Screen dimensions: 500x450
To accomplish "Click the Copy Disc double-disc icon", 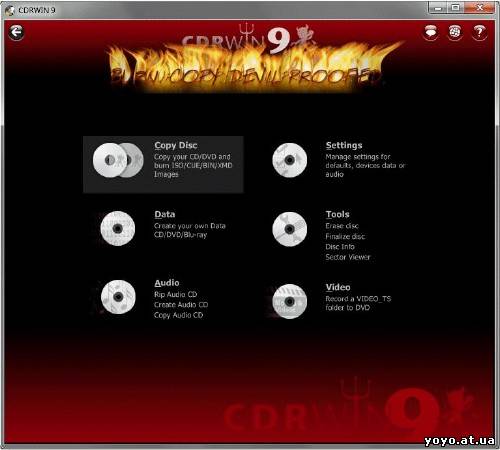I will (x=118, y=160).
